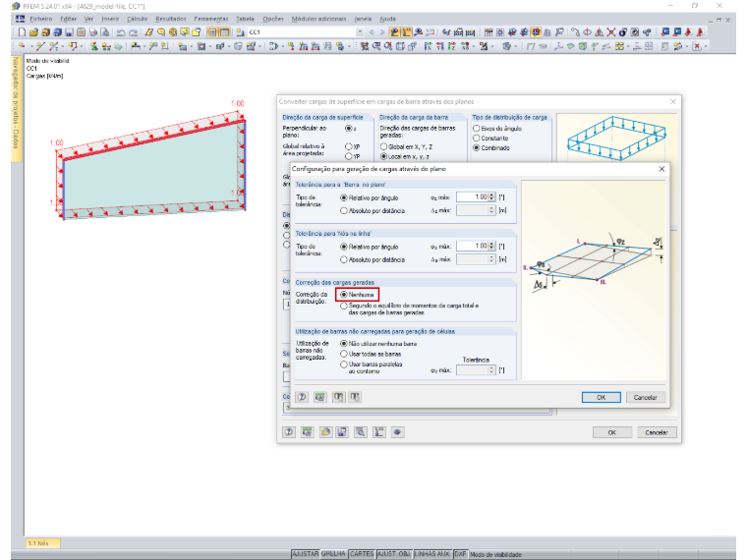Select Combinado load distribution type
747x560 pixels.
click(x=476, y=148)
